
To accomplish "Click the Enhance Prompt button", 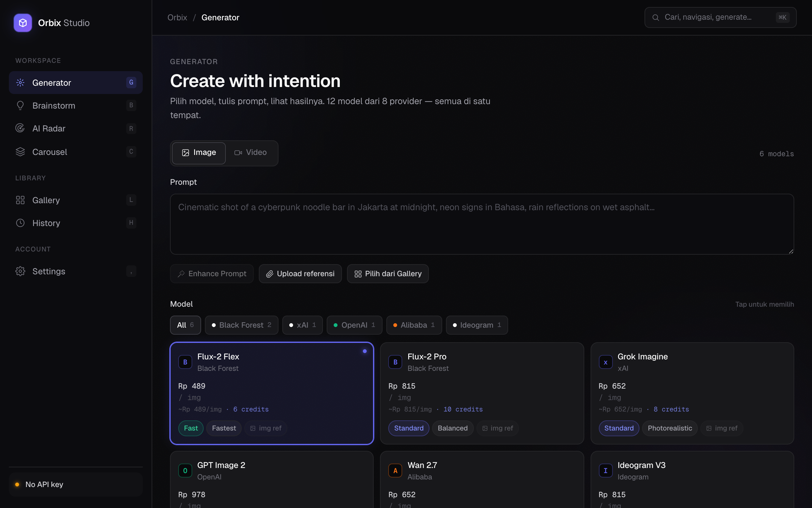I will click(x=212, y=274).
